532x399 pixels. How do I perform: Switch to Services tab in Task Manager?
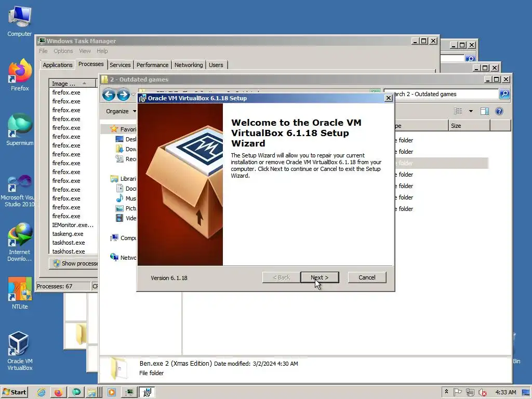pyautogui.click(x=120, y=65)
